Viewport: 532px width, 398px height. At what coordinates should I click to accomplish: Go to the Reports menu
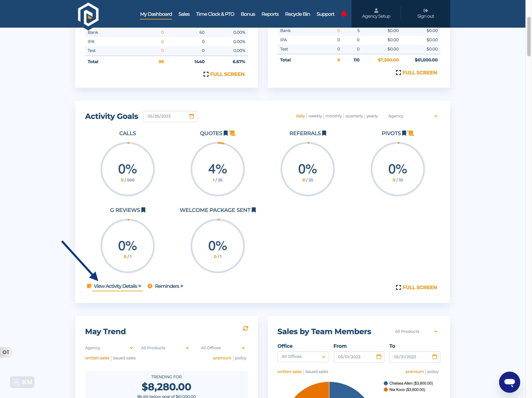click(x=270, y=14)
